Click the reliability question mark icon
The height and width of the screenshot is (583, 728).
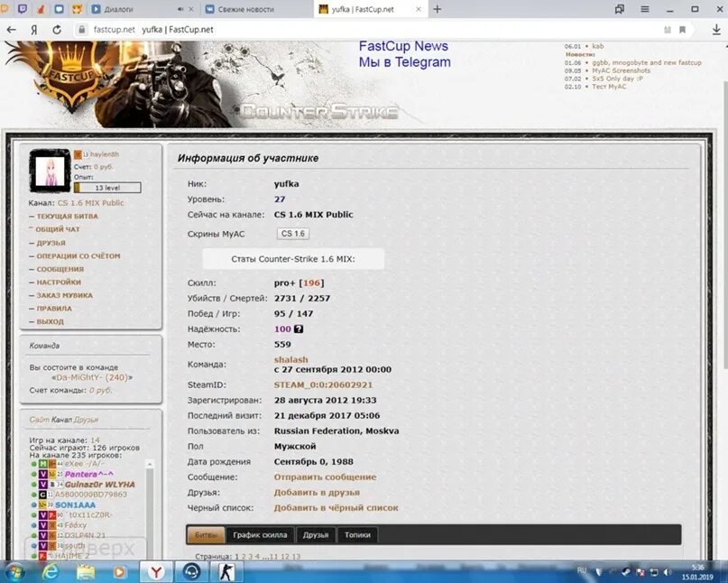(299, 329)
